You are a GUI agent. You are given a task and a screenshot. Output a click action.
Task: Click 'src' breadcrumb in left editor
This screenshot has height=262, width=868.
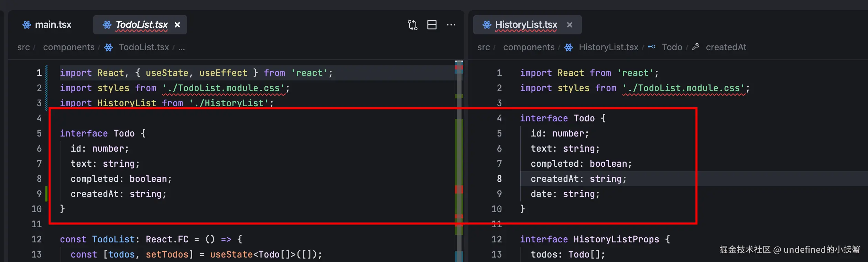[23, 47]
